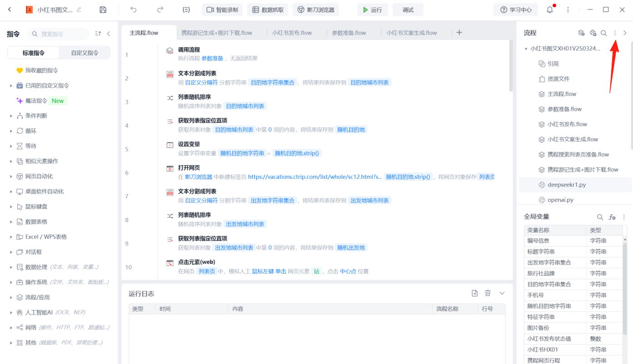Viewport: 633px width, 364px height.
Task: Click the redo arrow icon
Action: [160, 10]
